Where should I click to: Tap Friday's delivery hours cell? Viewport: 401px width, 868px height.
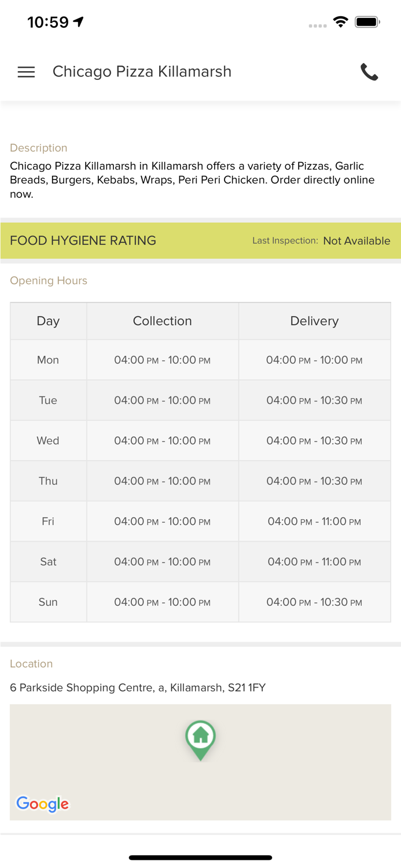click(x=314, y=521)
